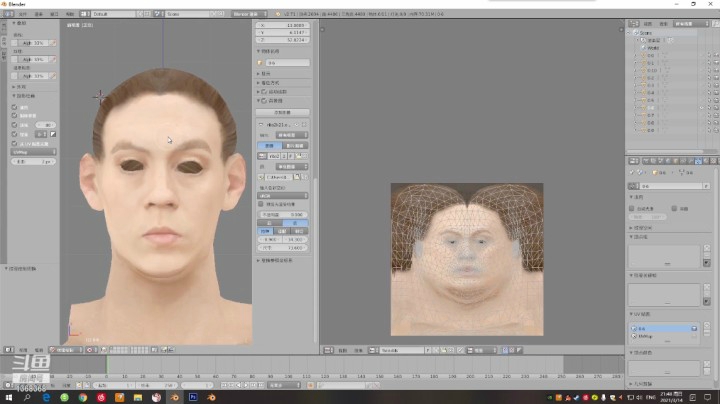The width and height of the screenshot is (720, 404).
Task: Collapse the 投影绘画 panel in tool shelf
Action: [x=24, y=96]
